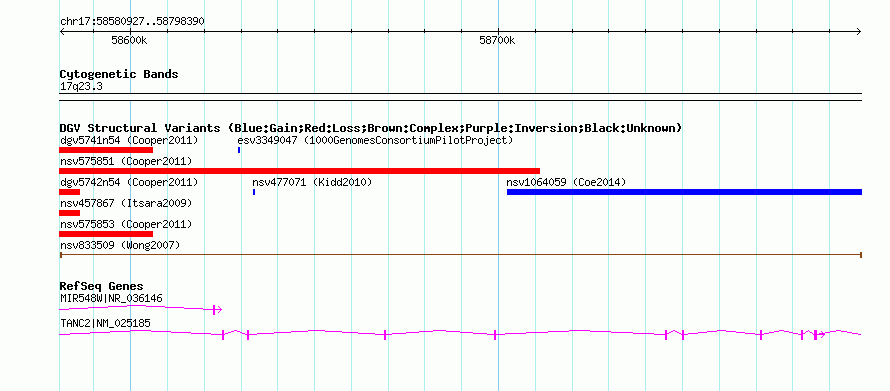Click brown complex variant line under nsv833509
Image resolution: width=890 pixels, height=391 pixels.
(x=461, y=255)
